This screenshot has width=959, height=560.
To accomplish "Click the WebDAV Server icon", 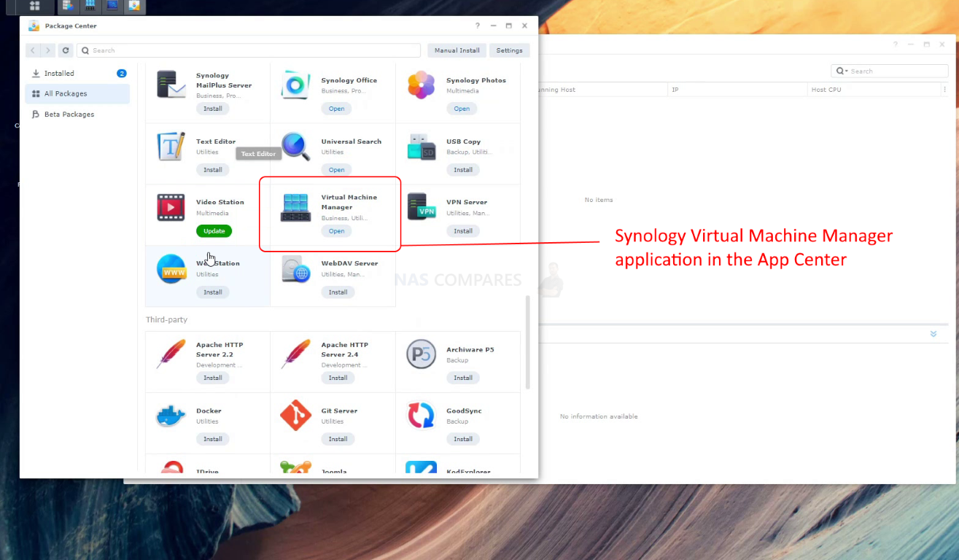I will (x=296, y=268).
